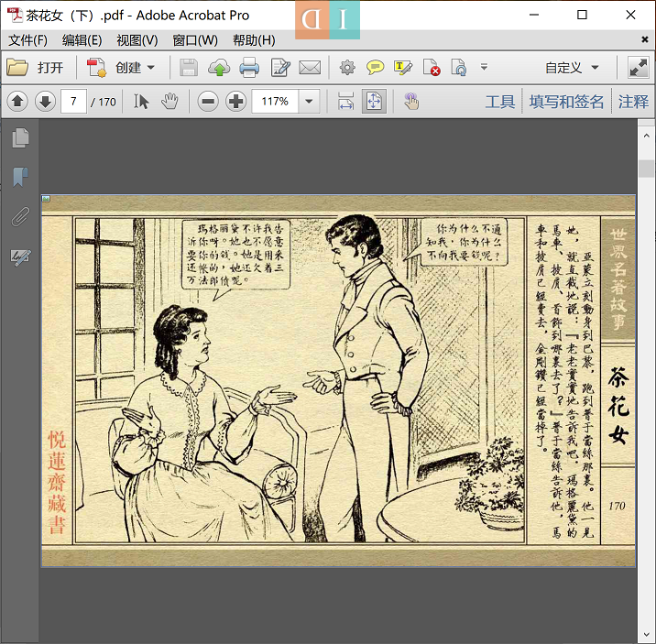Click the comic page image
This screenshot has height=644, width=656.
pos(338,380)
